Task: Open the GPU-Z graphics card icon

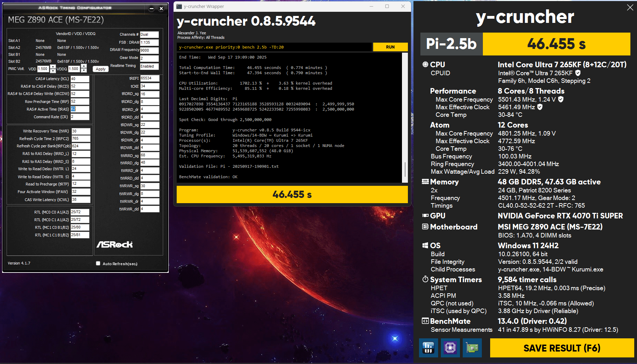Action: 472,348
